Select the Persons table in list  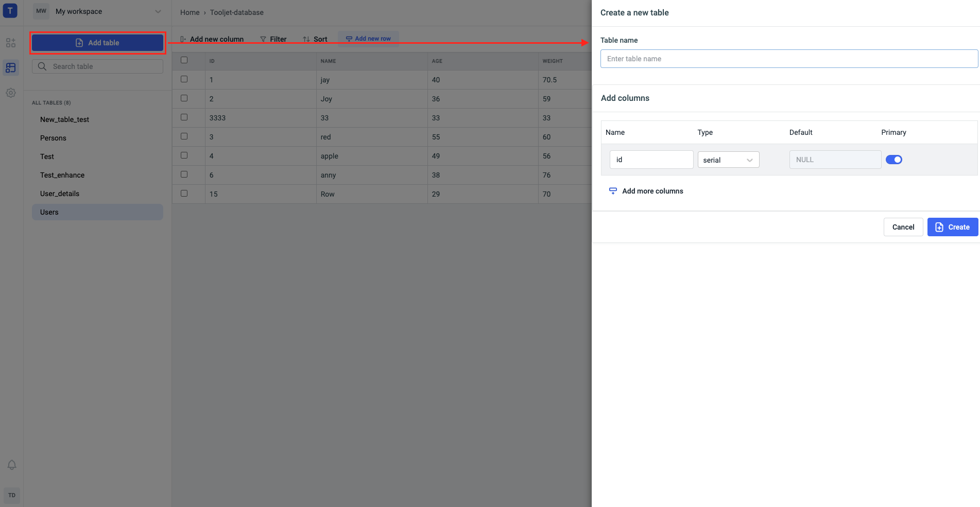(x=53, y=138)
